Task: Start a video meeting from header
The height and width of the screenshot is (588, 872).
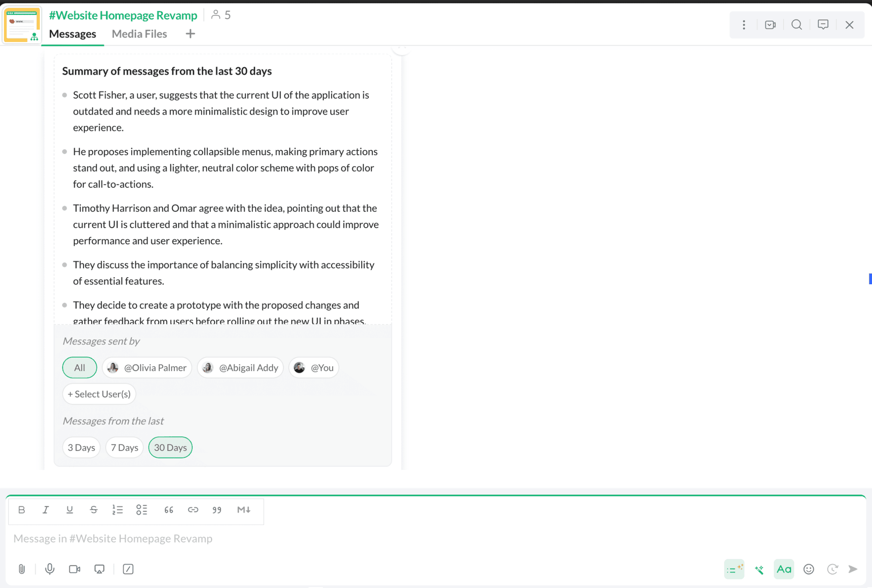Action: pos(770,25)
